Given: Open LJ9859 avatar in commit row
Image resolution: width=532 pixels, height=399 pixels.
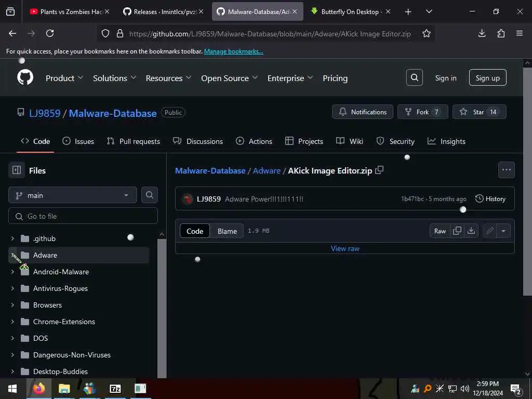Looking at the screenshot, I should 187,199.
